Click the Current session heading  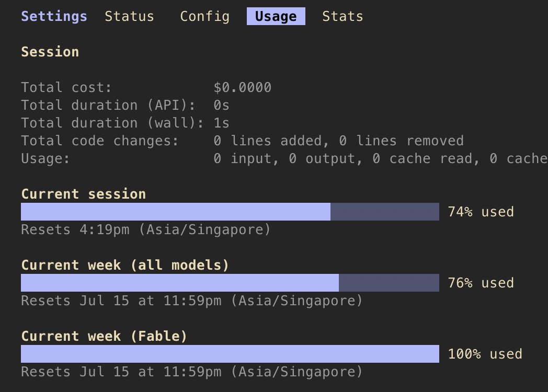84,194
